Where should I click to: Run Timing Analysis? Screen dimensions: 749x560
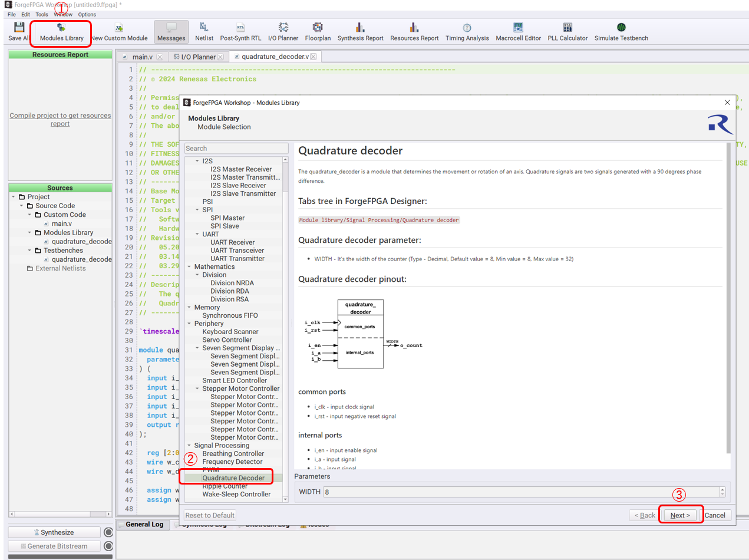click(467, 32)
